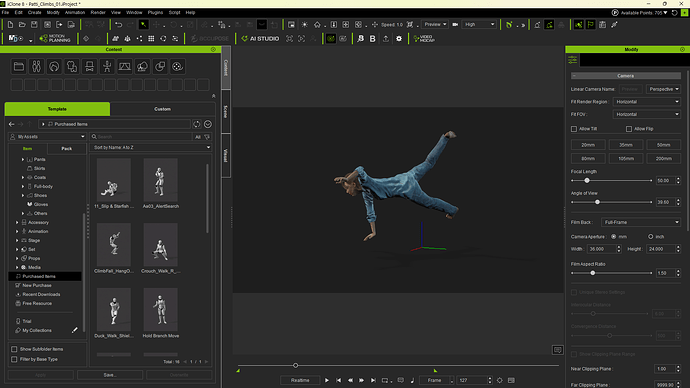Open the Video Mocap plugin

click(424, 39)
